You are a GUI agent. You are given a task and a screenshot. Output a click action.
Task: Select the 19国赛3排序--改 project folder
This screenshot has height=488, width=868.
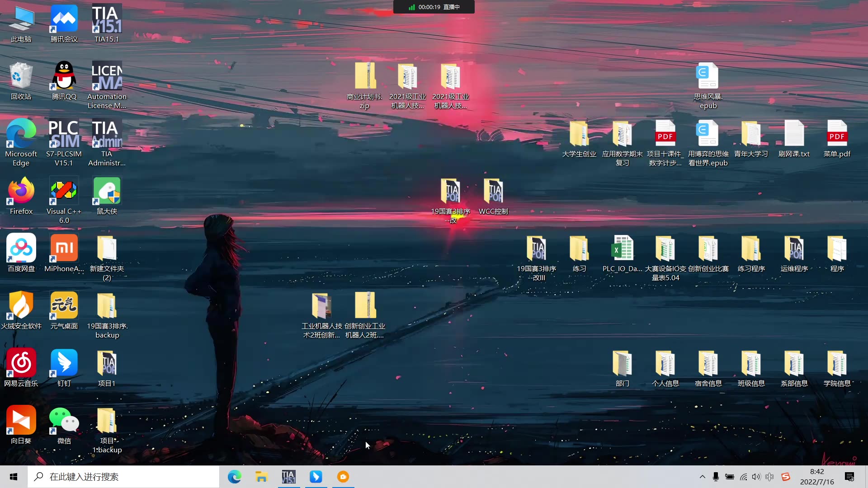tap(450, 200)
